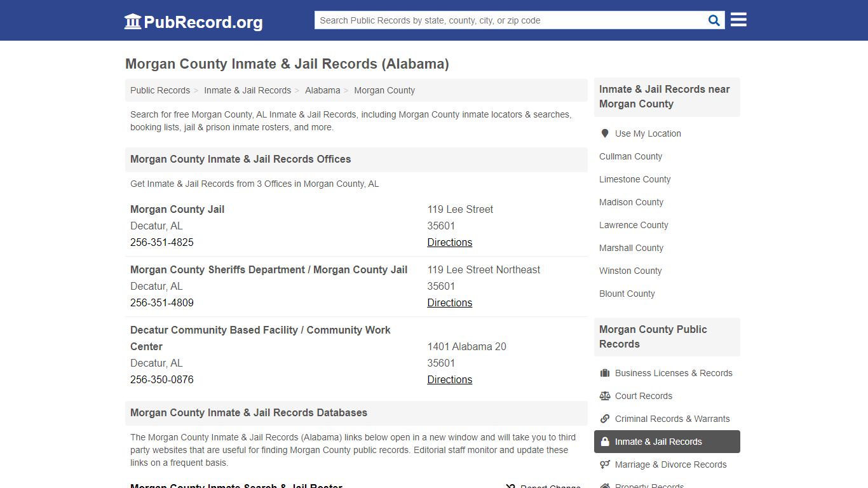Click the Morgan County Inmate & Jail Records page title
The height and width of the screenshot is (488, 868).
click(x=287, y=64)
